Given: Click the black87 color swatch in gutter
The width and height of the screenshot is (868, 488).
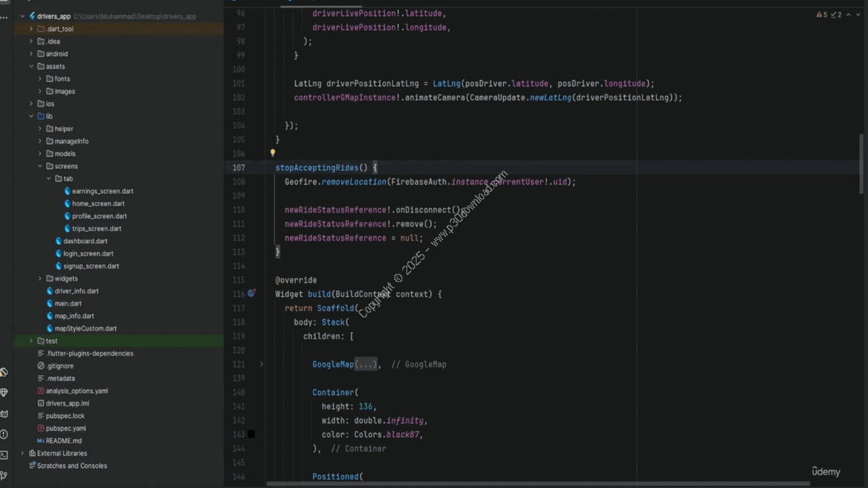Looking at the screenshot, I should coord(251,434).
